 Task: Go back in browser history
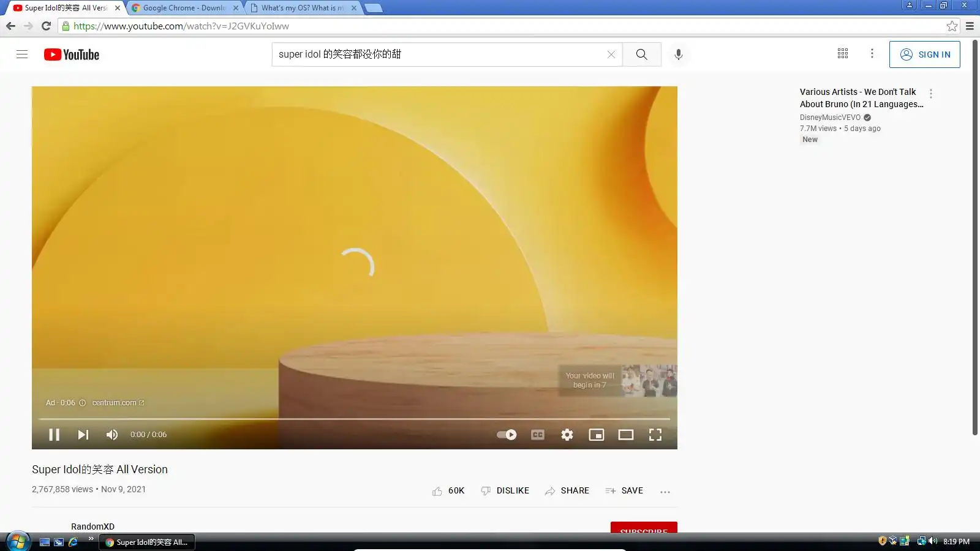click(x=10, y=26)
